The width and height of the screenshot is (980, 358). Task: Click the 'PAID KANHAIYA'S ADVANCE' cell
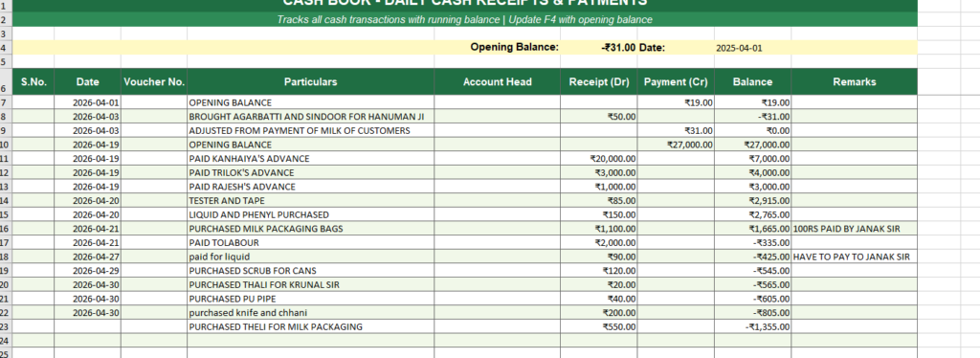point(311,159)
